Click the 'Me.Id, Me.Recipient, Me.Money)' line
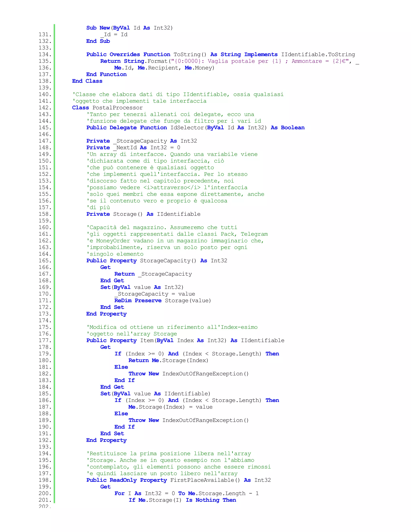Viewport: 411px width, 532px height. [x=164, y=68]
